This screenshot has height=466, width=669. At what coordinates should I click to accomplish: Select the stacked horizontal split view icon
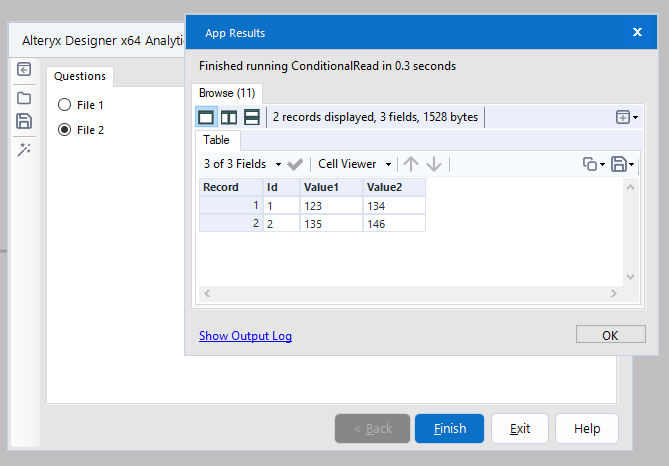pos(252,117)
